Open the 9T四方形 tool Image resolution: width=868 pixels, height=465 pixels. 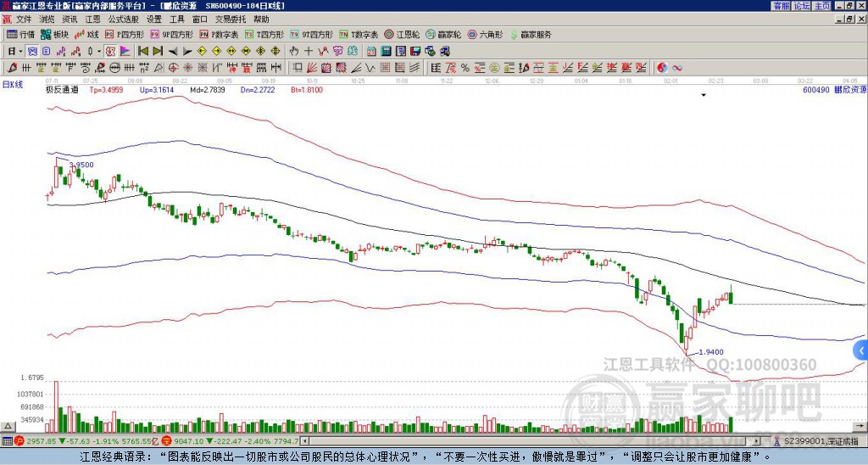tap(311, 34)
